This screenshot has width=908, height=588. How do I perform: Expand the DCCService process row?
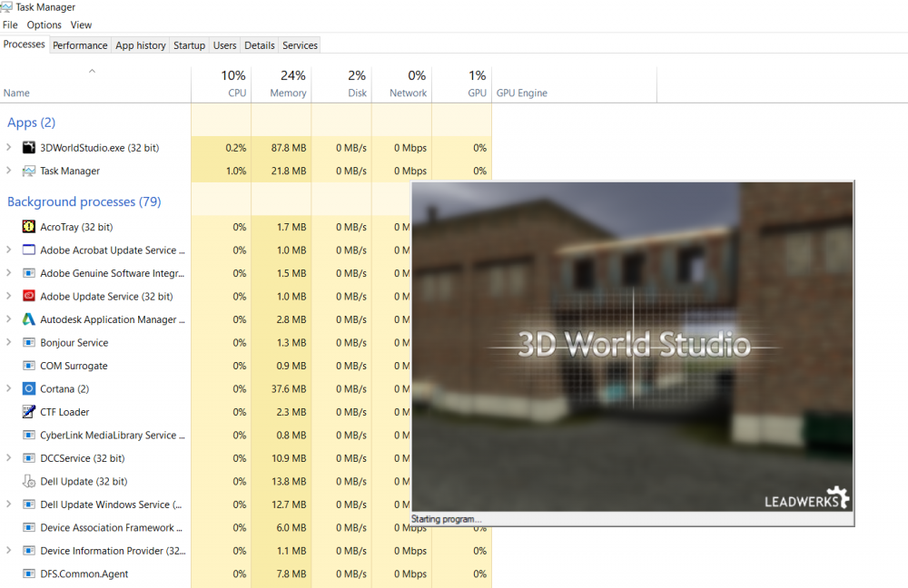[9, 458]
